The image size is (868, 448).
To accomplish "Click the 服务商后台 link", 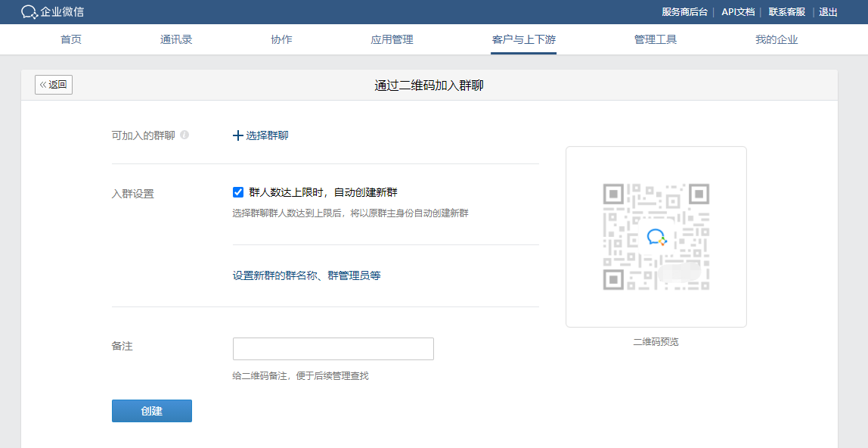I will (x=685, y=11).
